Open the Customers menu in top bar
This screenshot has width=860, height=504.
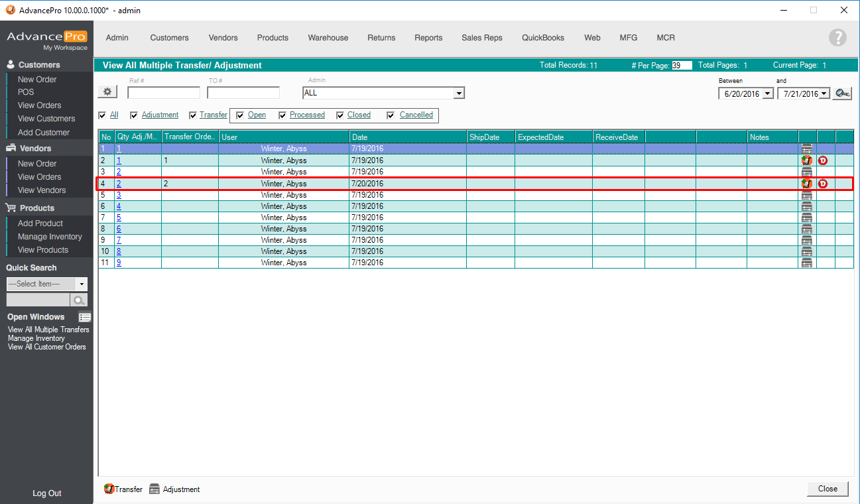click(169, 38)
